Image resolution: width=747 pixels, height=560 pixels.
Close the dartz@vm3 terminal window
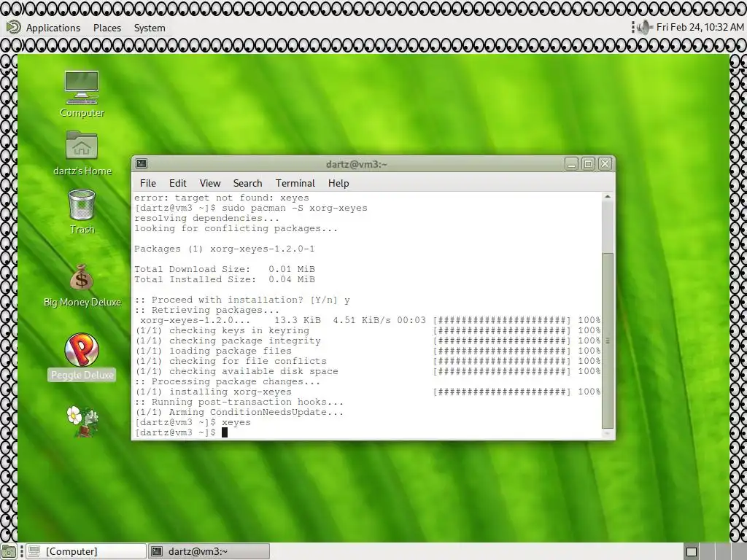coord(605,164)
